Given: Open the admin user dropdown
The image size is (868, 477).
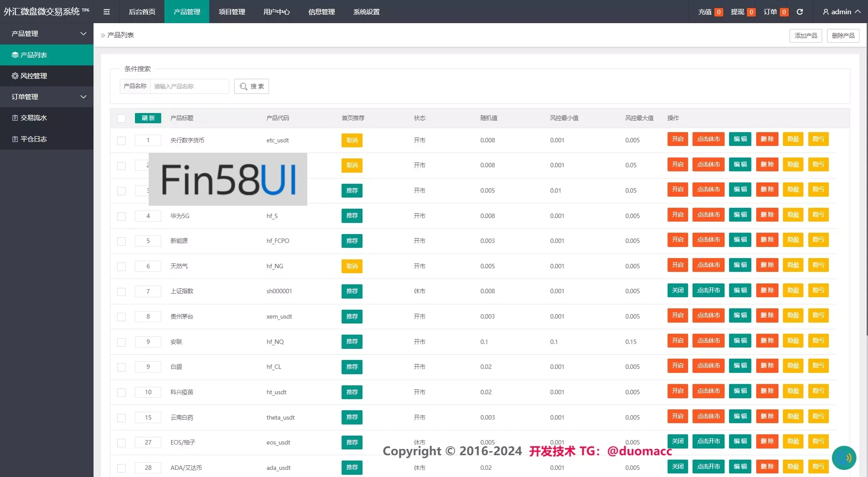Looking at the screenshot, I should [841, 12].
